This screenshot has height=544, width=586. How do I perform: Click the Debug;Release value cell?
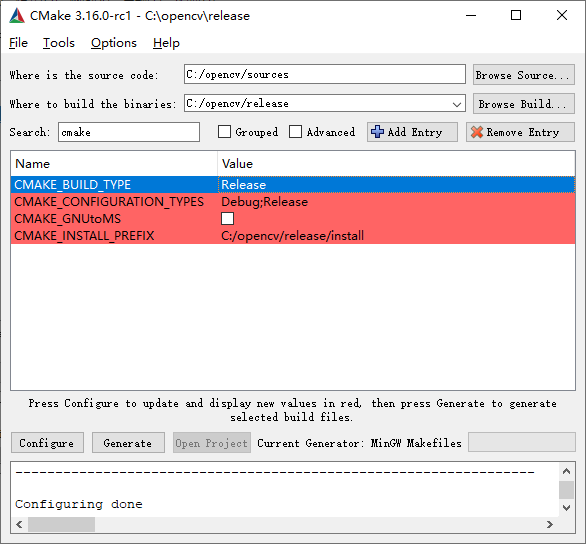[x=396, y=202]
